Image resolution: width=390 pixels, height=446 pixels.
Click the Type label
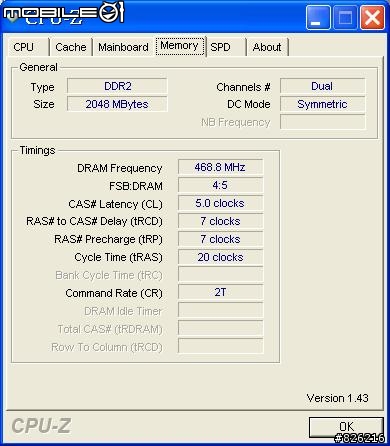pos(42,87)
